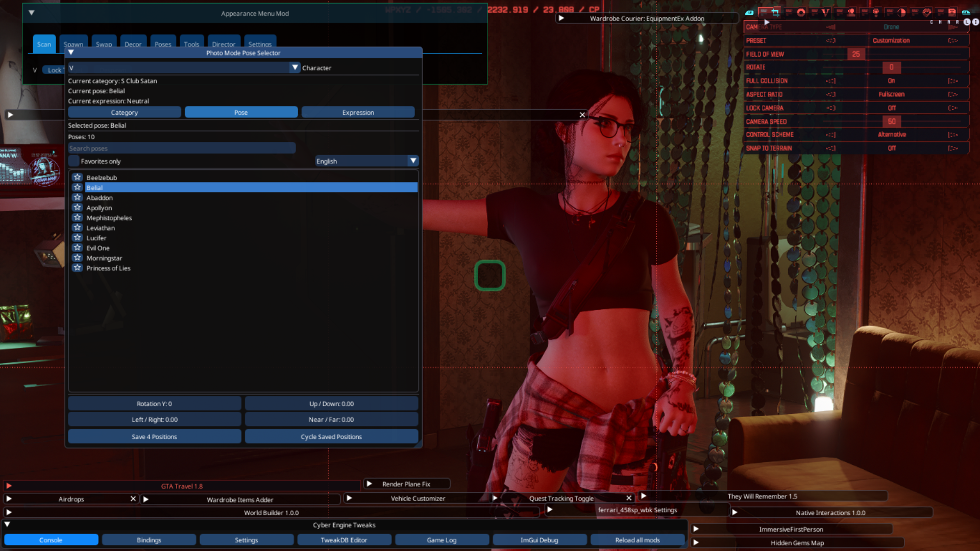Open photo mode pose silhouette tab icon
Image resolution: width=980 pixels, height=551 pixels.
click(x=851, y=12)
